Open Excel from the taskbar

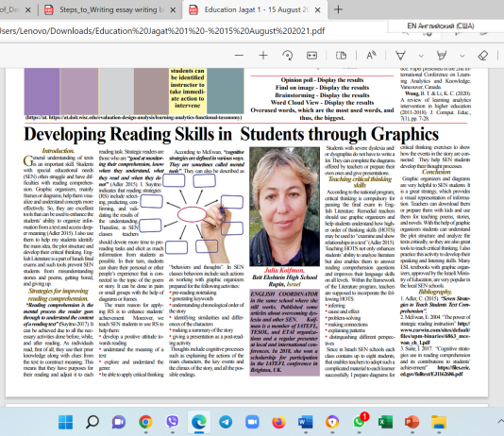[x=385, y=422]
